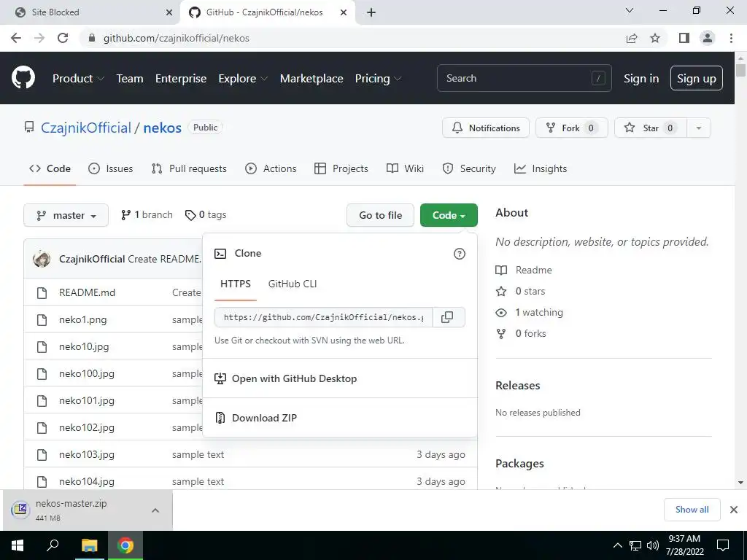This screenshot has width=747, height=560.
Task: Bookmark this page with the star icon
Action: point(655,38)
